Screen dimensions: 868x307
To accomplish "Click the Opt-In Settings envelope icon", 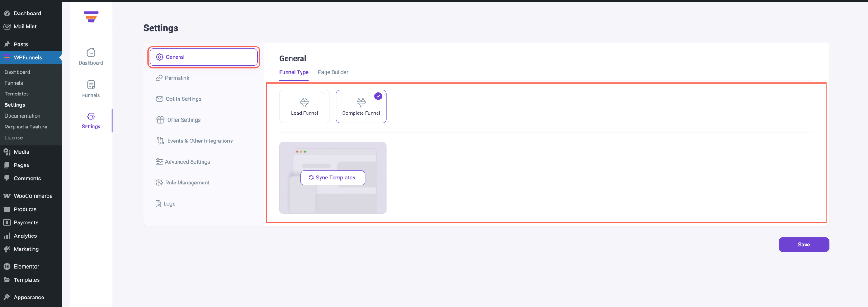I will click(160, 99).
